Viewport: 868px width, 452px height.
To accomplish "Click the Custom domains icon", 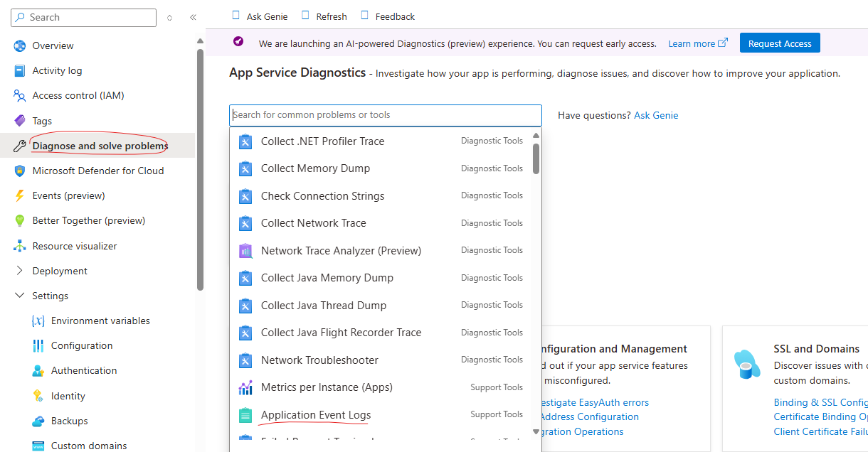I will 38,446.
